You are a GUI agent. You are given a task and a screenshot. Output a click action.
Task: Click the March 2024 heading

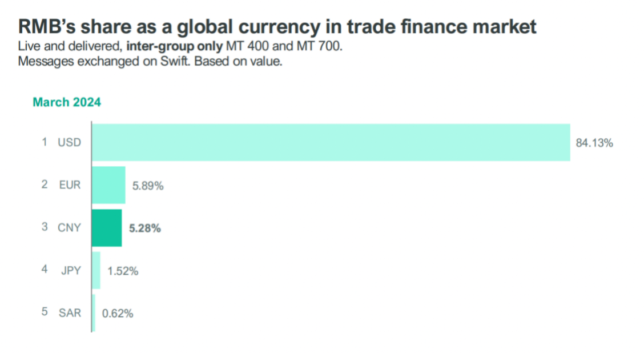(67, 103)
